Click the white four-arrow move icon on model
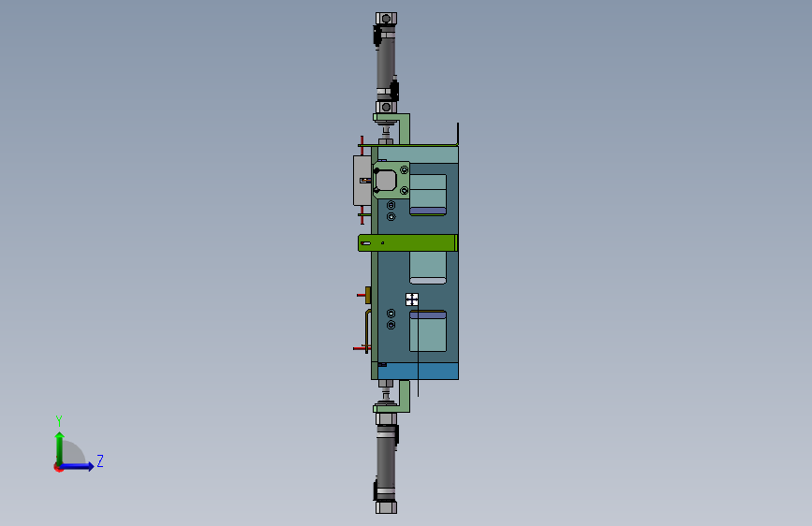Screen dimensions: 812x526 click(412, 300)
